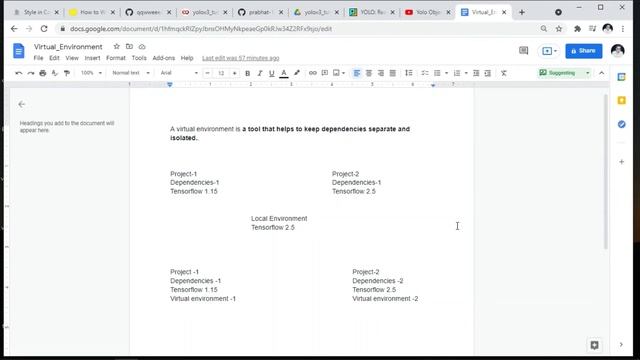Get add-ons with side panel plus
Screen dimensions: 640x360
(x=621, y=162)
